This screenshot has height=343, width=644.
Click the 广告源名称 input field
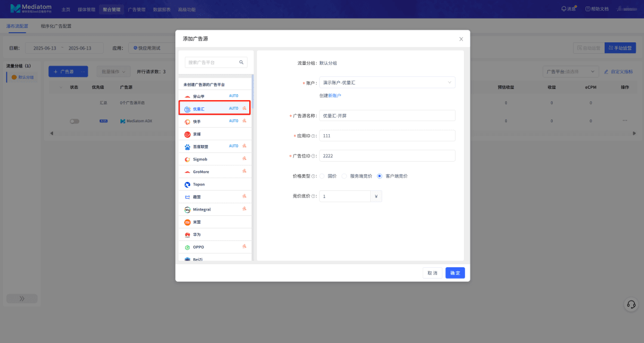click(x=387, y=116)
